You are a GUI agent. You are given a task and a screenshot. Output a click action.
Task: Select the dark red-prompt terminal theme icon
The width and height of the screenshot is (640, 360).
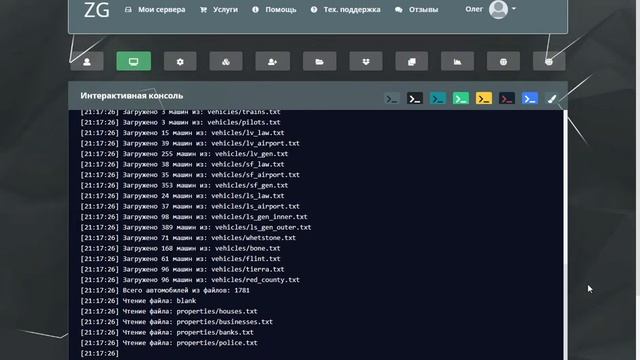tap(507, 99)
